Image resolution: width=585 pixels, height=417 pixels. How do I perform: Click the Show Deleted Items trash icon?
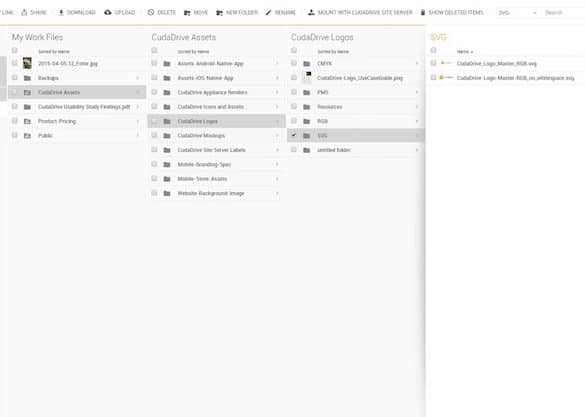423,12
